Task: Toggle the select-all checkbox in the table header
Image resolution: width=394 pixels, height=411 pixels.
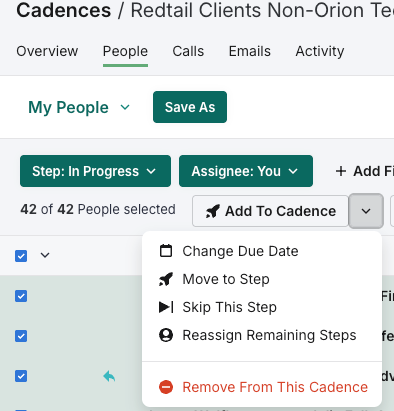Action: coord(21,256)
